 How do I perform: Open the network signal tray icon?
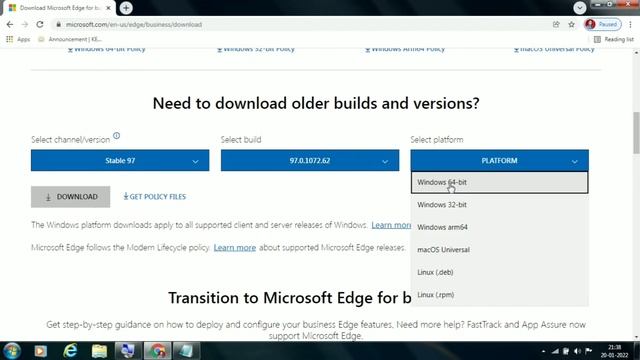coord(555,351)
